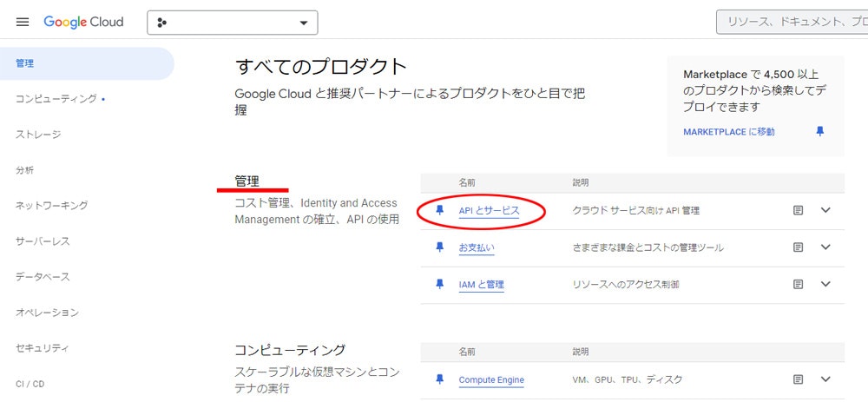Select CI / CD in the left sidebar
The width and height of the screenshot is (868, 402).
pos(30,384)
